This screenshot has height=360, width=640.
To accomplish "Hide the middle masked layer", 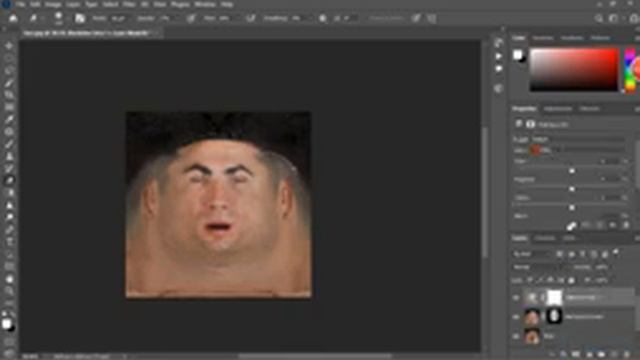I will coord(516,317).
